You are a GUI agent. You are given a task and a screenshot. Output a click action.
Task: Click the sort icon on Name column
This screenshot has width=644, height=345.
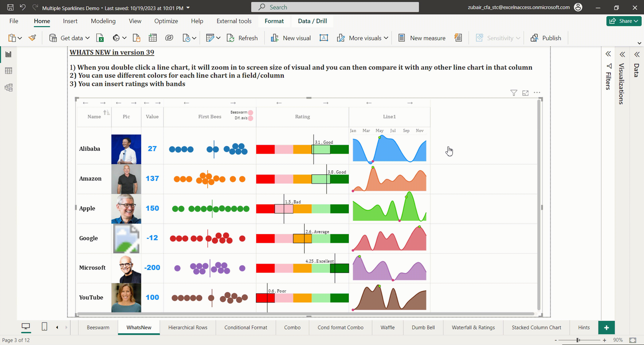(x=106, y=112)
